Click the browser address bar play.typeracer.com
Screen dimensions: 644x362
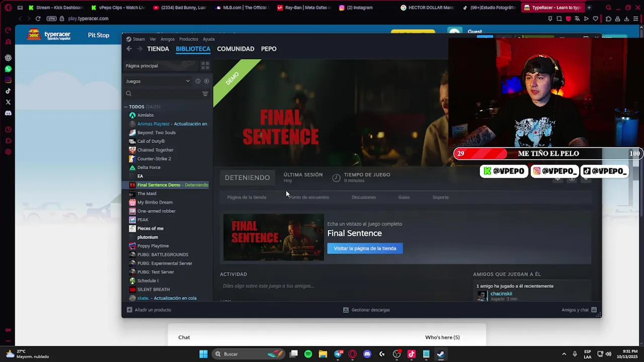88,19
